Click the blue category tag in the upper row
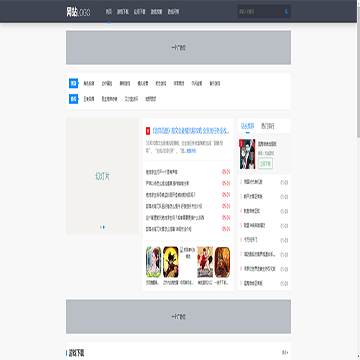This screenshot has height=360, width=360. [x=74, y=83]
